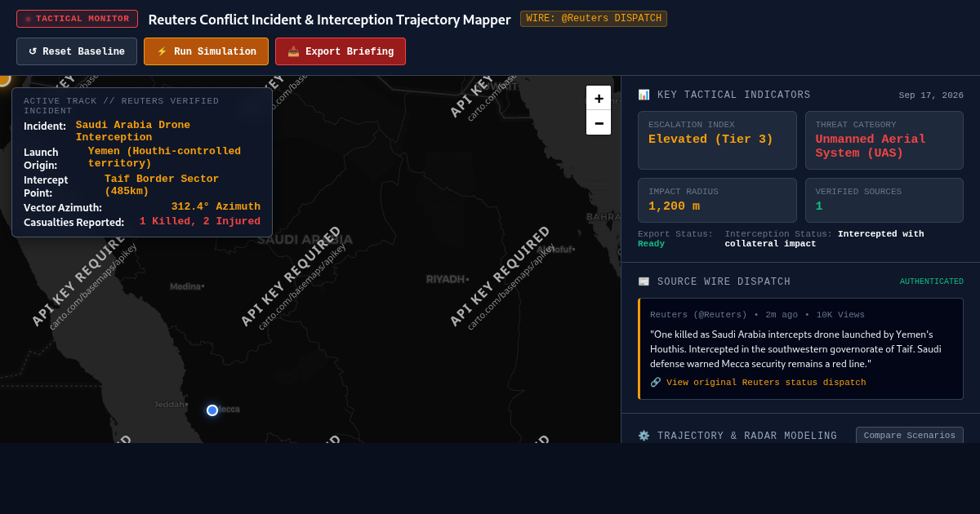This screenshot has width=980, height=514.
Task: Click the RIYADH map label
Action: pyautogui.click(x=446, y=279)
